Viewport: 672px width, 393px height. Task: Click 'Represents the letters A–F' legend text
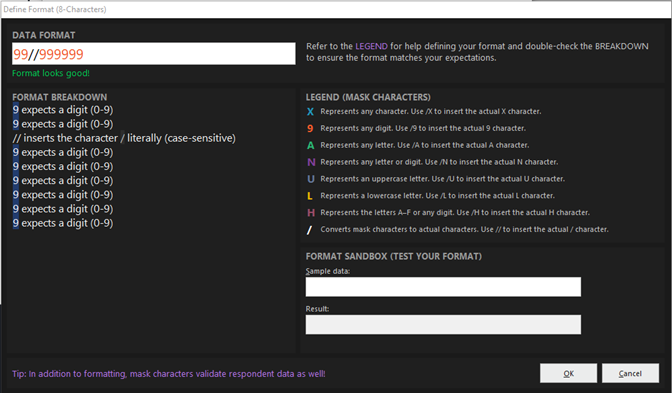pos(455,213)
